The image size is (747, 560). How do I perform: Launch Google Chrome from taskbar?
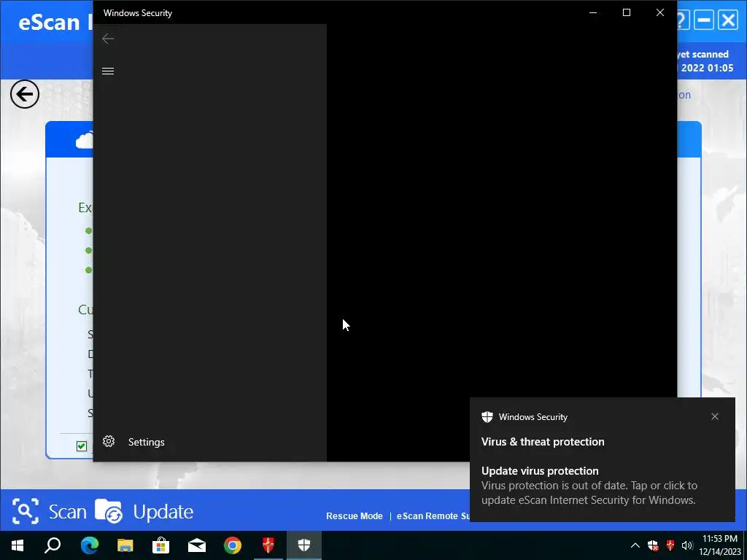(x=233, y=545)
